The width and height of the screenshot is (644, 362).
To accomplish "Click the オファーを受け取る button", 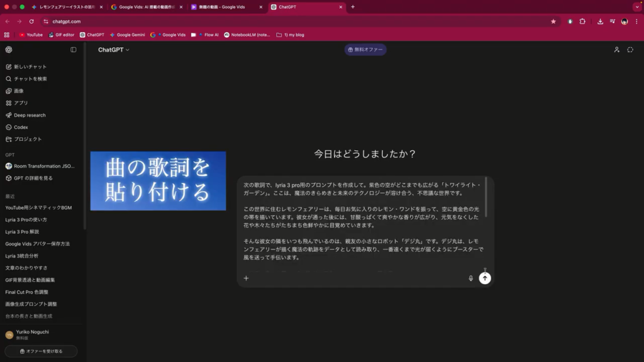I will click(41, 351).
